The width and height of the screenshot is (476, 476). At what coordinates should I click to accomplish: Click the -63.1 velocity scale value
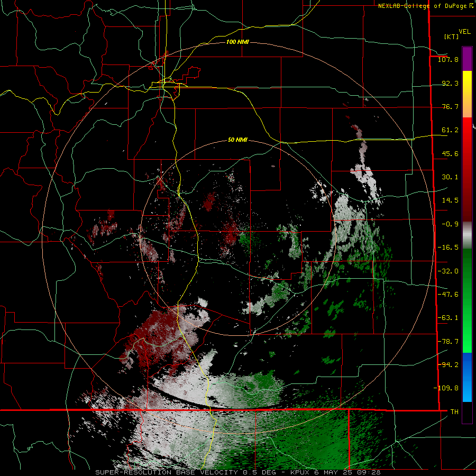448,318
